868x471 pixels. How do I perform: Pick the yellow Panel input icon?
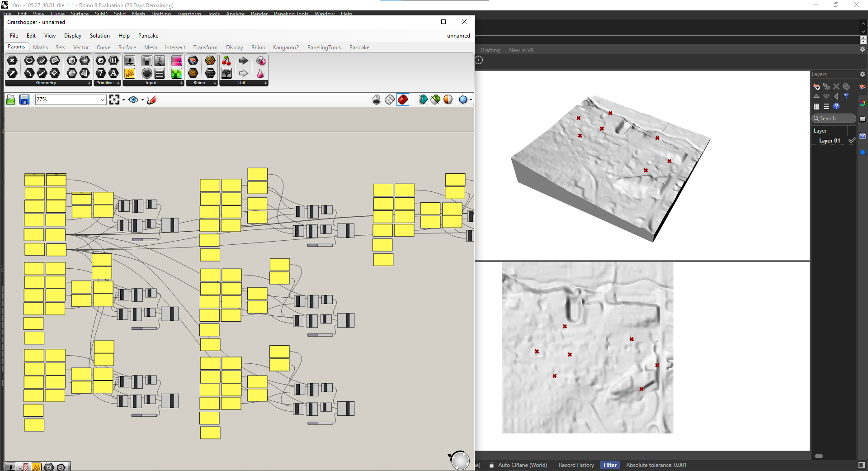click(130, 73)
